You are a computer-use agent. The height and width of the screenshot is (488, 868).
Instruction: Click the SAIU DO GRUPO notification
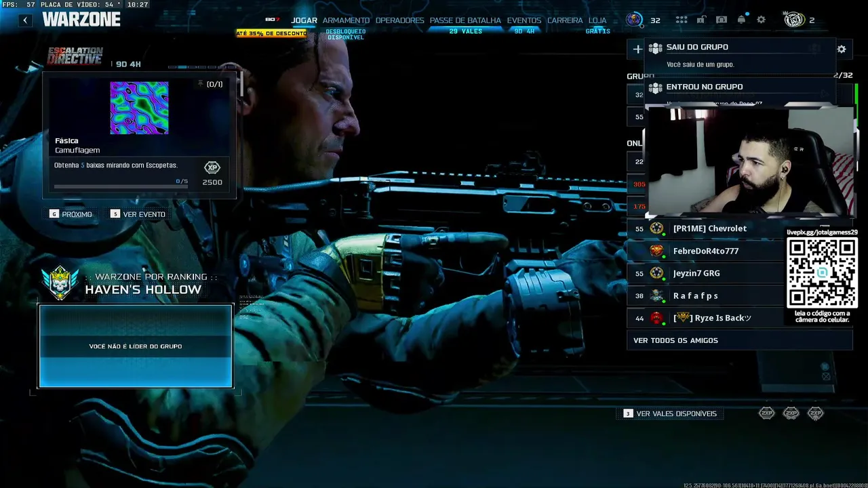740,56
